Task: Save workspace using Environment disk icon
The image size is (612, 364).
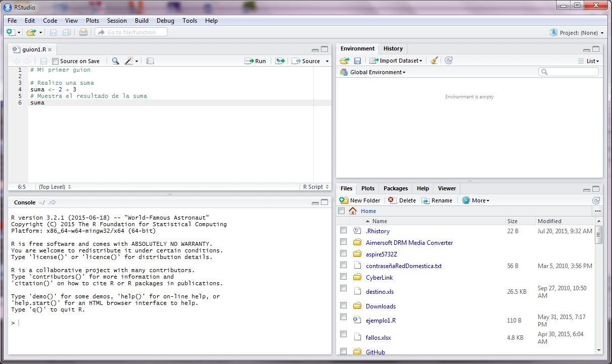Action: click(357, 61)
